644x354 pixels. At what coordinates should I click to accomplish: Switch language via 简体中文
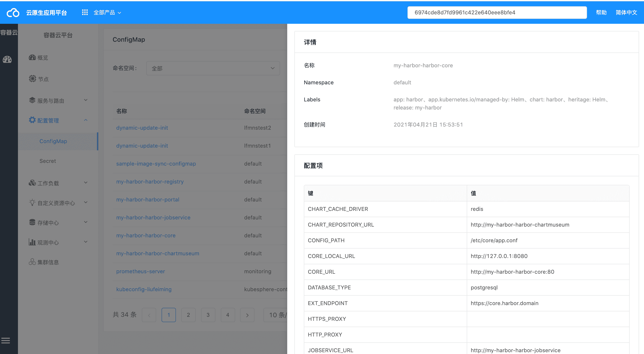626,13
